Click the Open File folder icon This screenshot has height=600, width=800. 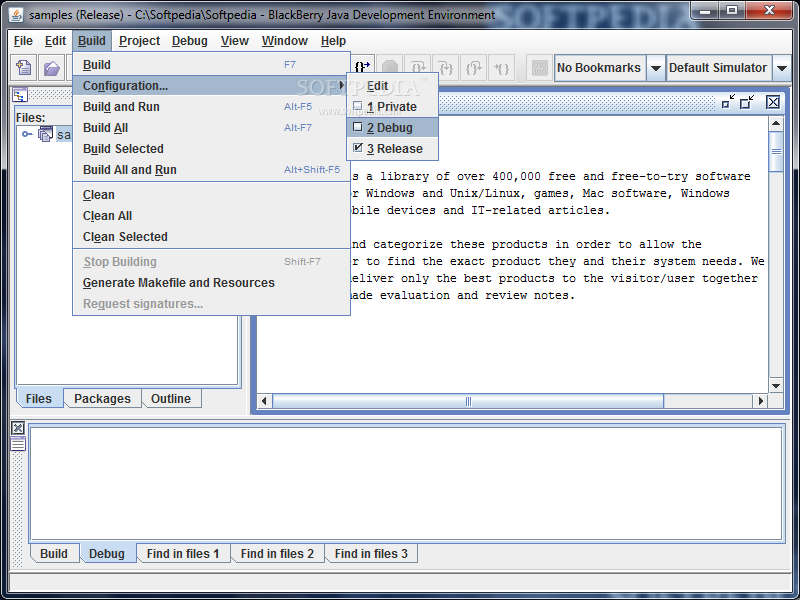[x=52, y=67]
